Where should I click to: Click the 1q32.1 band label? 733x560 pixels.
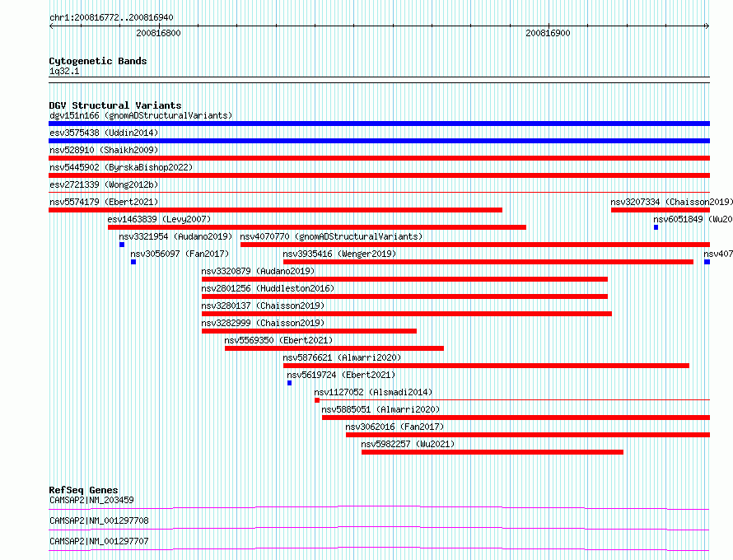click(64, 72)
